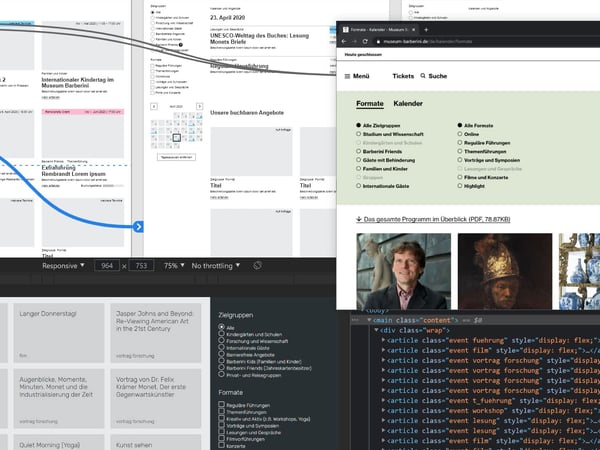Select Highlight format radio
The image size is (600, 450).
(x=460, y=186)
